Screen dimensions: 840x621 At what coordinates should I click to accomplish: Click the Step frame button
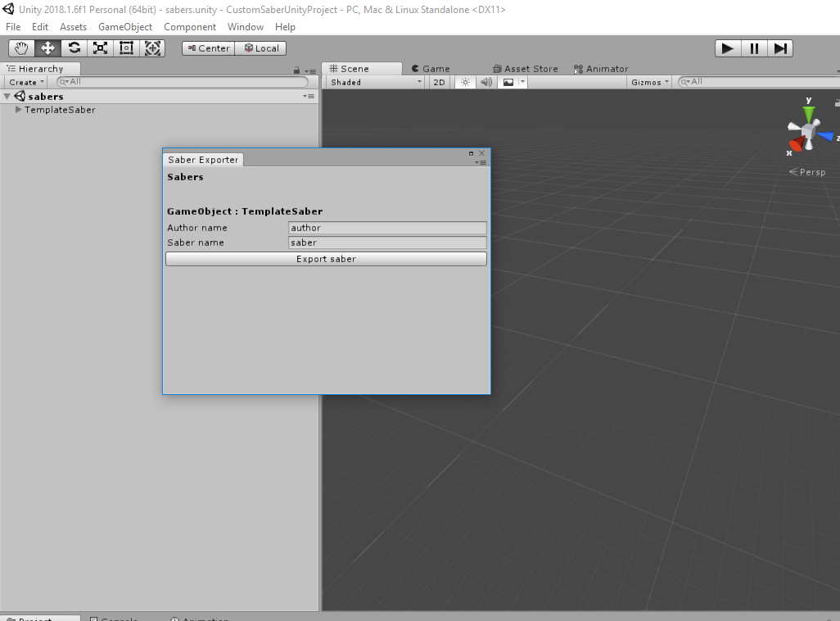(780, 48)
